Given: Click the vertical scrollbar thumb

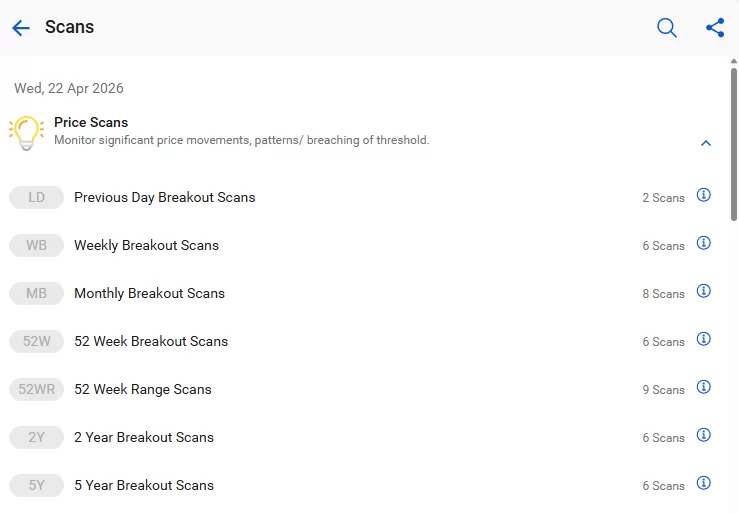Looking at the screenshot, I should tap(734, 140).
